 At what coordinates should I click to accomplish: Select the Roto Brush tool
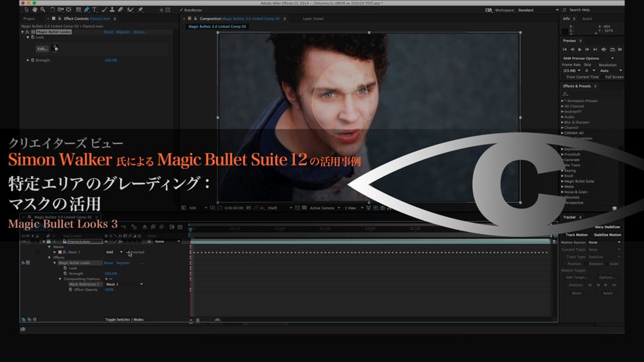131,9
